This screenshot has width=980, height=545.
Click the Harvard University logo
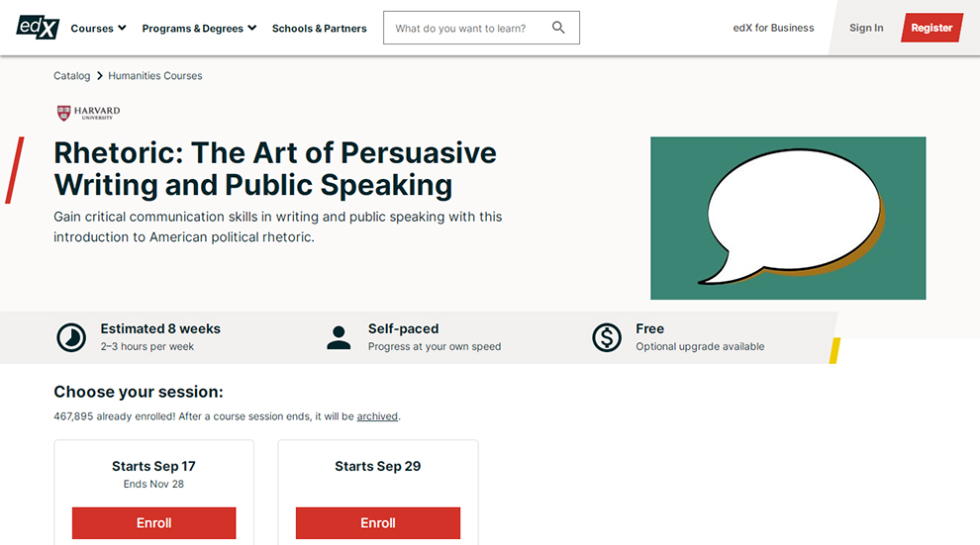pyautogui.click(x=89, y=113)
